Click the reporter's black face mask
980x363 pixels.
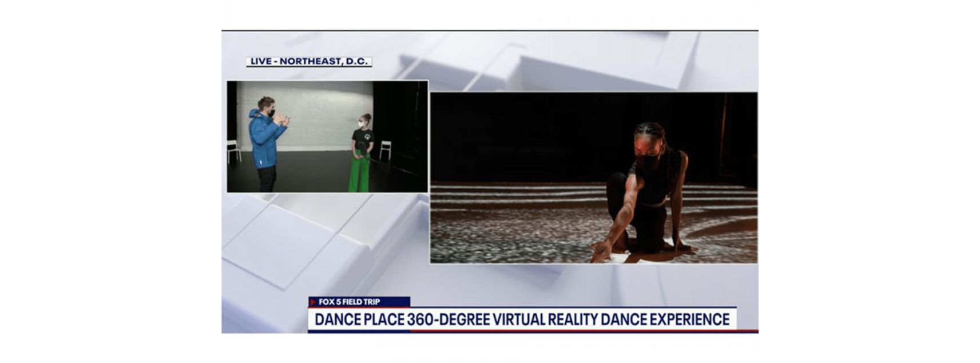271,113
